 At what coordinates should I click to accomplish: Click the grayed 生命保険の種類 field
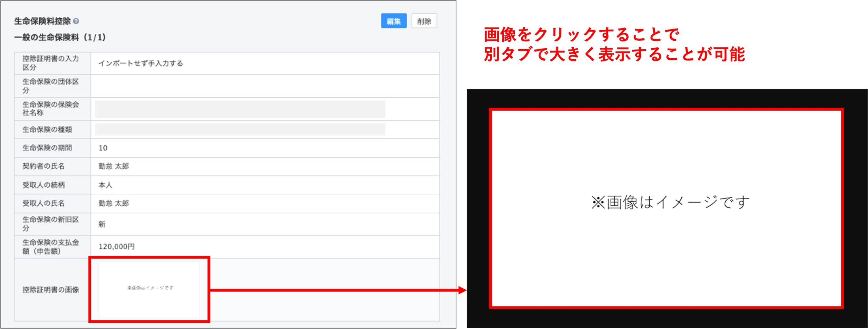click(x=240, y=130)
